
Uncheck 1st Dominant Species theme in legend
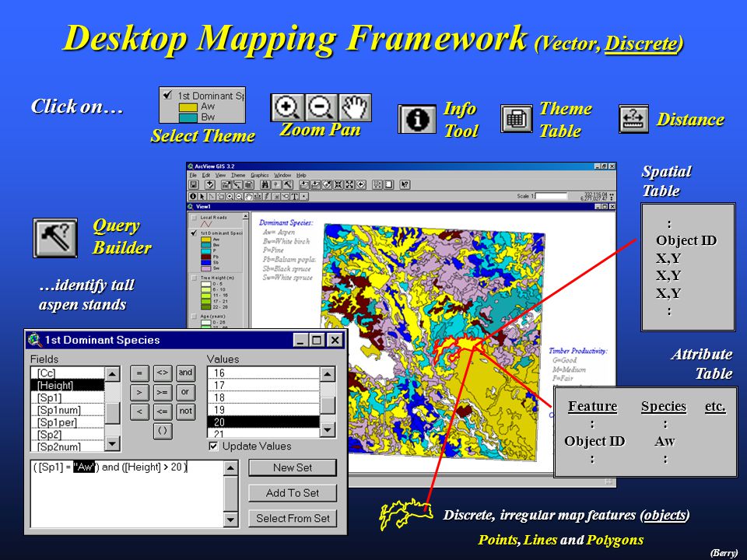194,233
